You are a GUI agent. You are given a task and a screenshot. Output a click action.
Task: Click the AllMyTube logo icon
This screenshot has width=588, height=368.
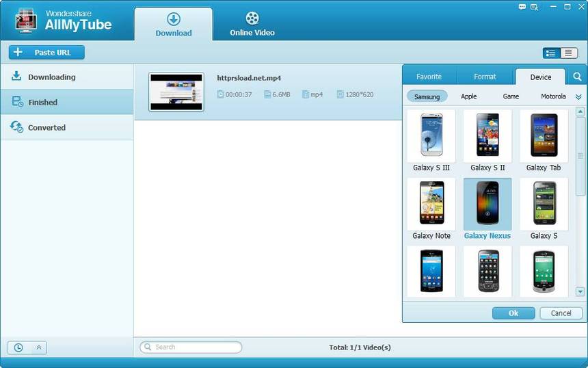(26, 21)
